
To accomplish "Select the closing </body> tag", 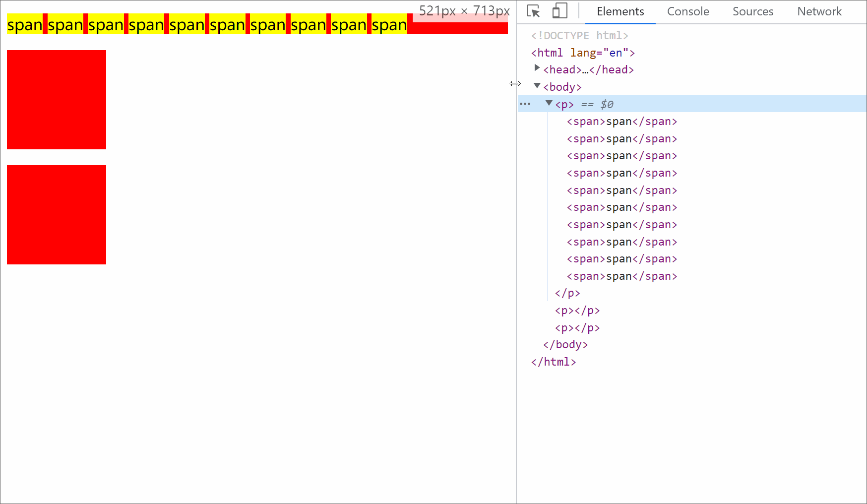I will 565,345.
